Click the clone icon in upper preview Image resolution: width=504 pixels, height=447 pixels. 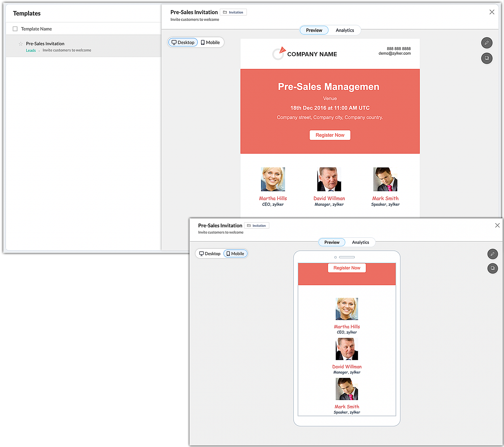pos(487,58)
